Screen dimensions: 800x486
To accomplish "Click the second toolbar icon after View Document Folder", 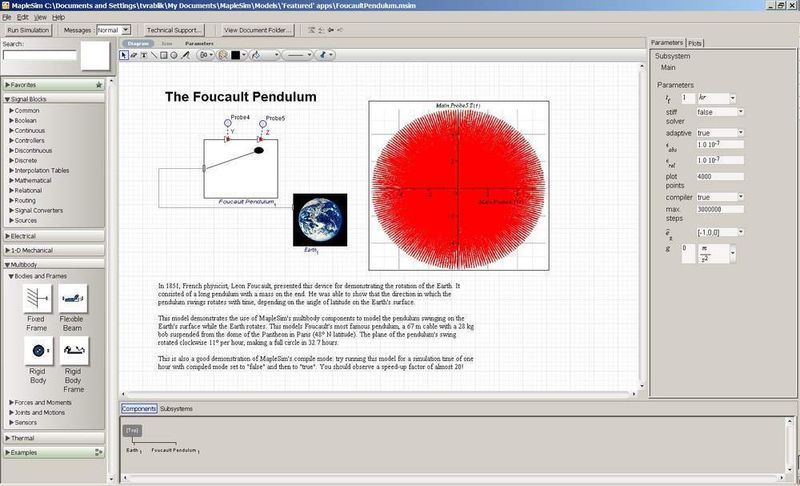I will 321,30.
